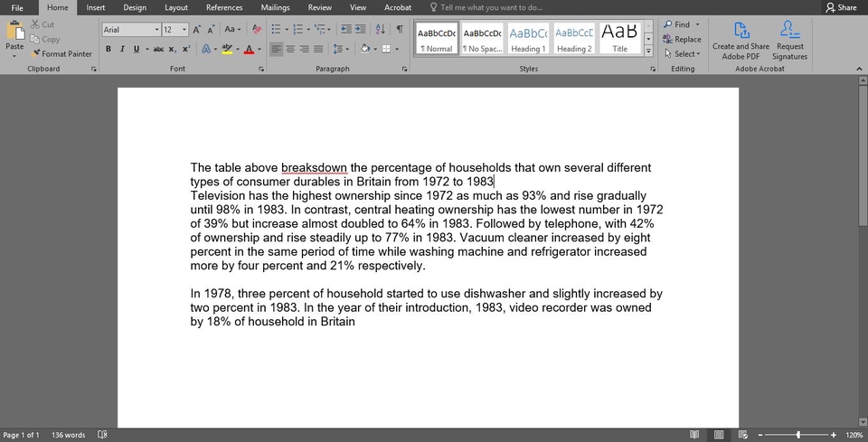Toggle Italic formatting
Screen dimensions: 868x442
pos(122,49)
